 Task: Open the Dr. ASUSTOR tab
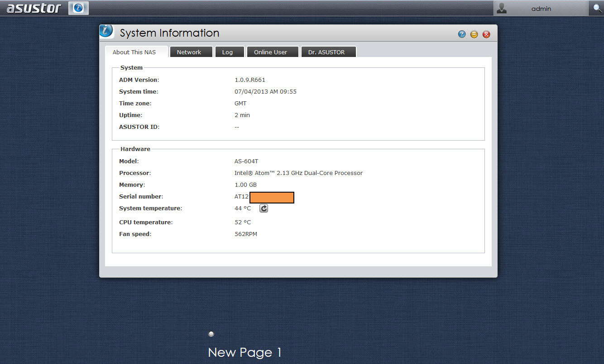point(329,52)
